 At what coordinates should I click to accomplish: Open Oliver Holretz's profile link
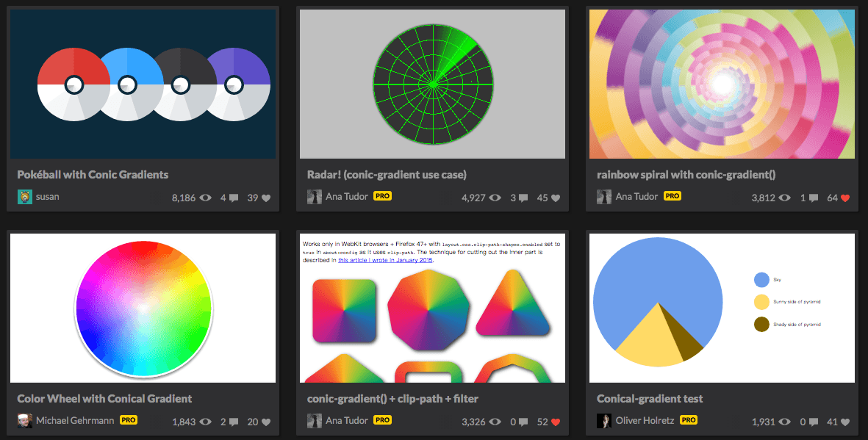click(x=645, y=421)
